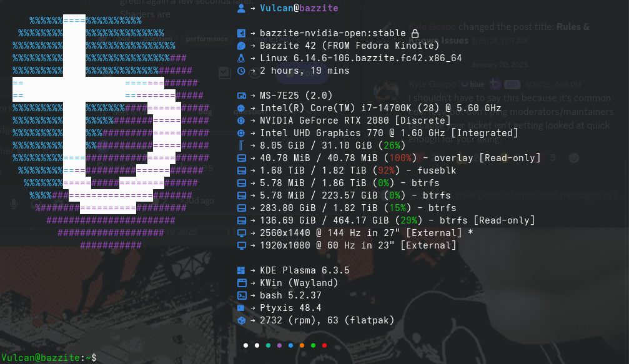Click the disk icon beside overlay Read-only line
629x364 pixels.
242,159
